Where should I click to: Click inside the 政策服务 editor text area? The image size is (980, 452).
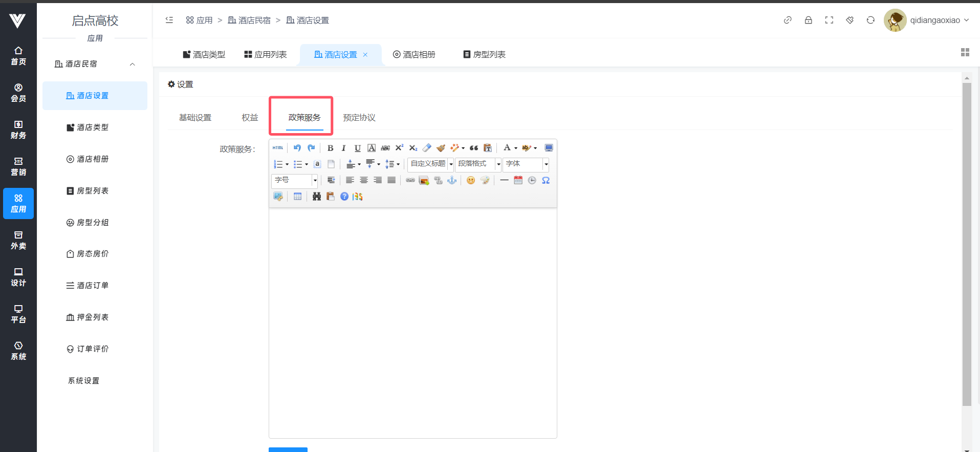[412, 322]
